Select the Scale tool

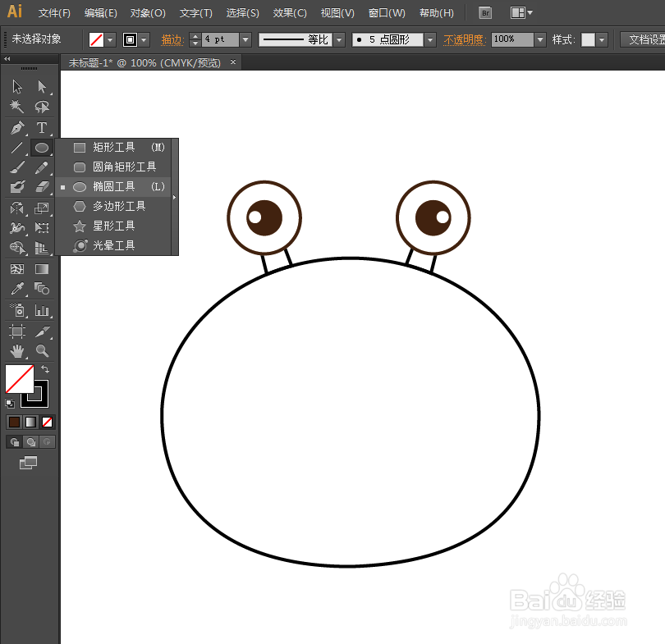[42, 208]
